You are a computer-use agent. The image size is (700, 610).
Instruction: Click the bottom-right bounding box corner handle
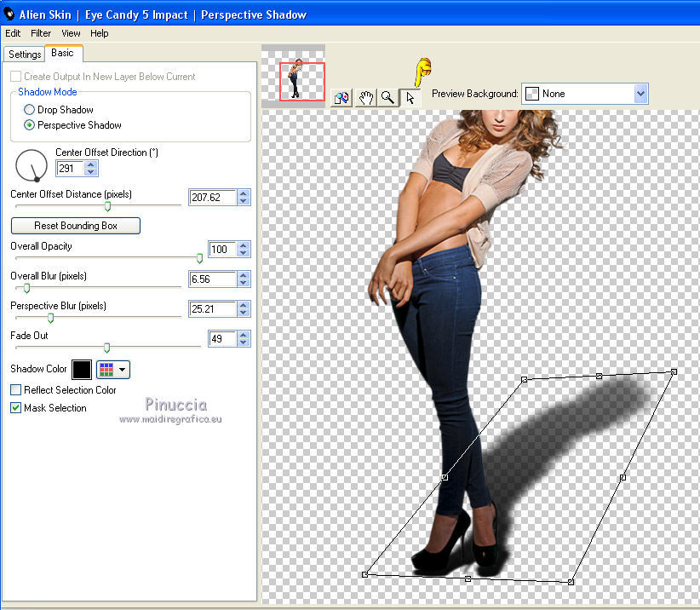(x=571, y=582)
